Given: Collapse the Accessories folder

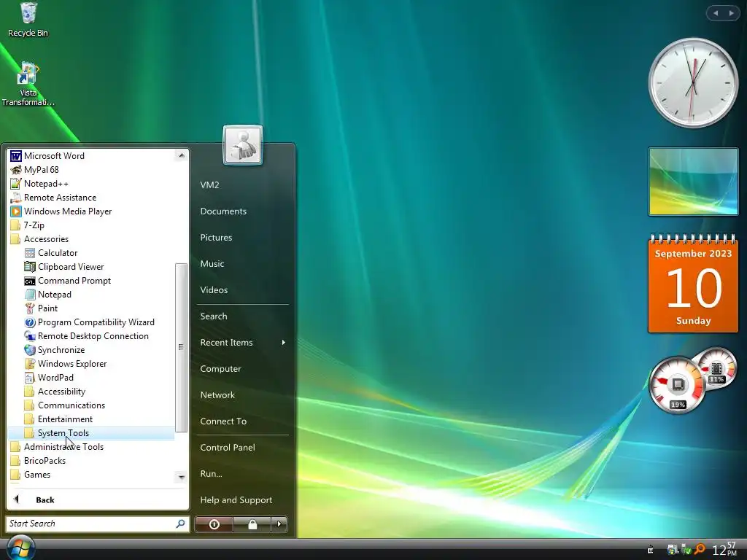Looking at the screenshot, I should point(39,238).
